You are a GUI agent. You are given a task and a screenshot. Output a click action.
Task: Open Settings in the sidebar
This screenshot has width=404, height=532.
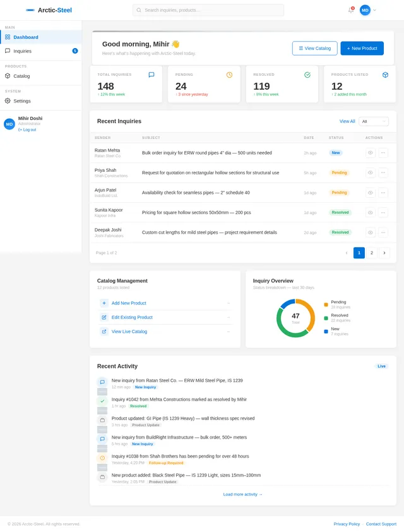pos(40,100)
